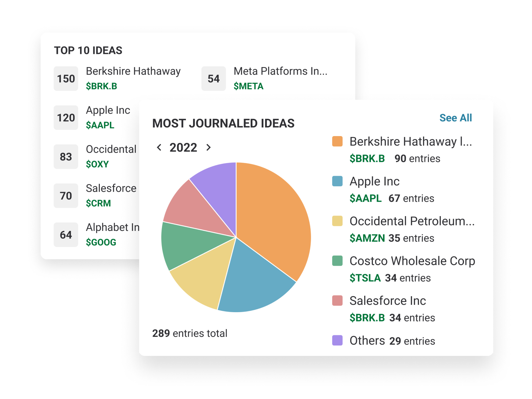Open the $CRM ticker link
This screenshot has width=532, height=399.
98,203
